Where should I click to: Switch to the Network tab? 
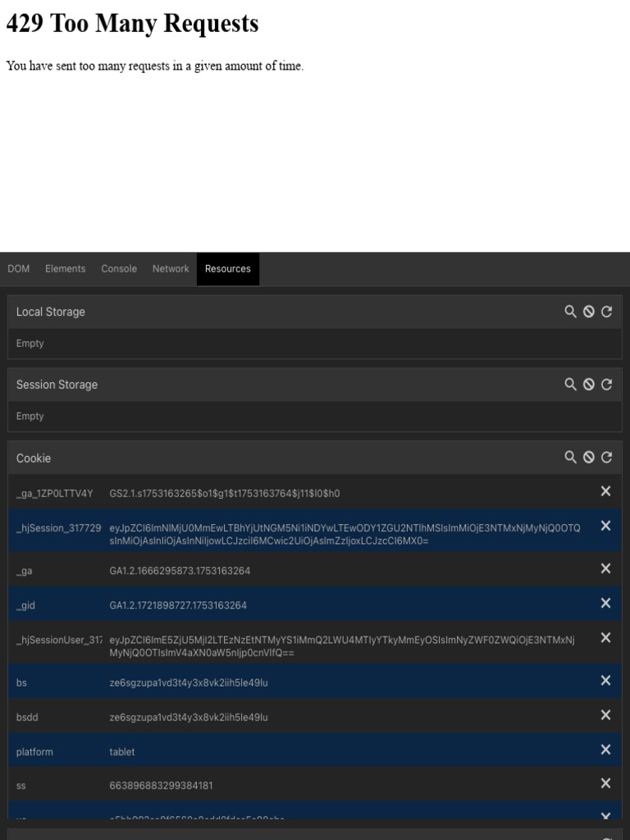pos(171,269)
